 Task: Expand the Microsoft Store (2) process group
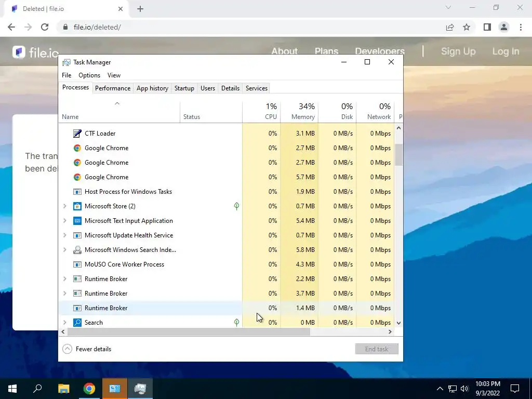(x=65, y=206)
